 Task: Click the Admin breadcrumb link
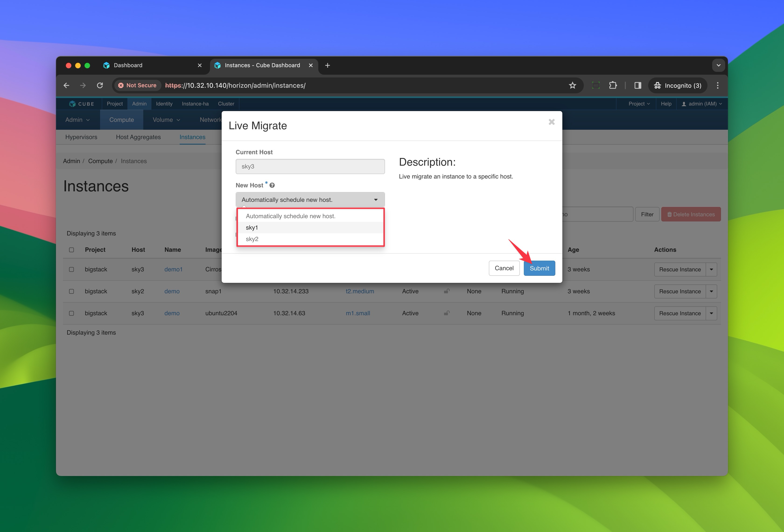click(72, 161)
